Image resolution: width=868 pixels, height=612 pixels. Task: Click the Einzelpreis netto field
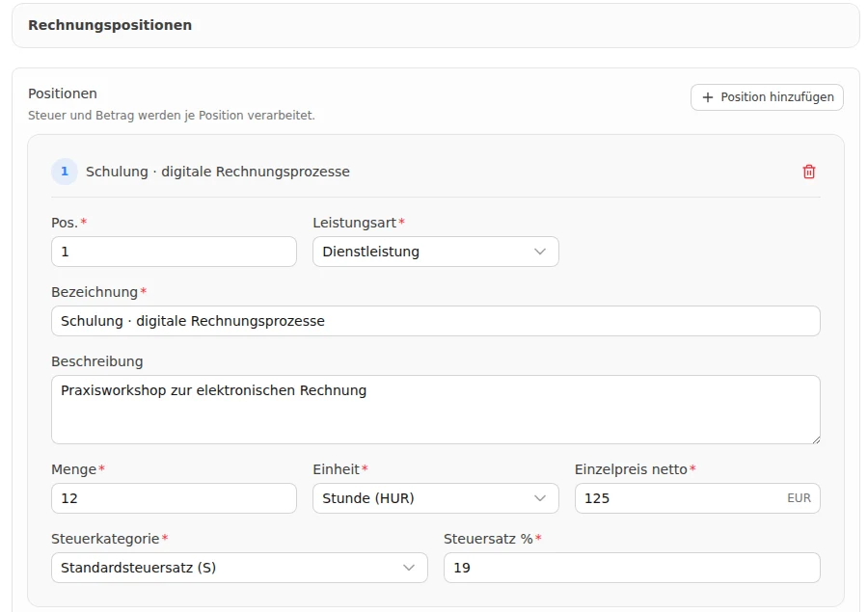697,498
